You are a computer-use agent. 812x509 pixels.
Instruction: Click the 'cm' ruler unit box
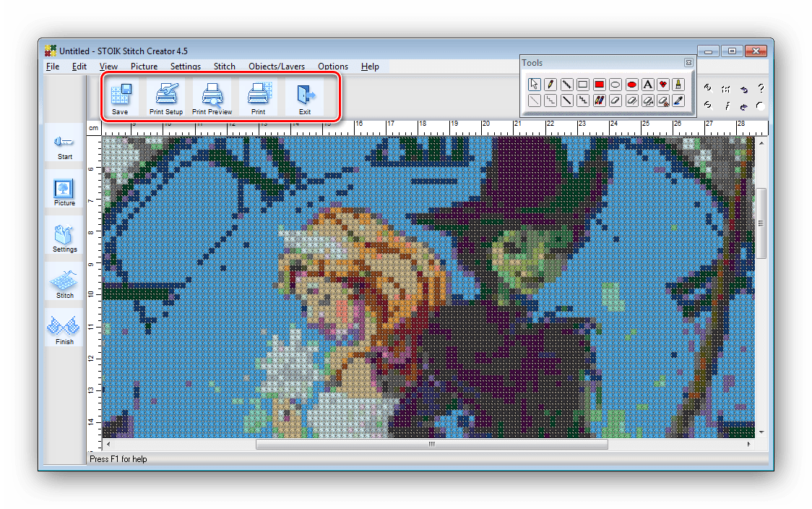(x=94, y=128)
